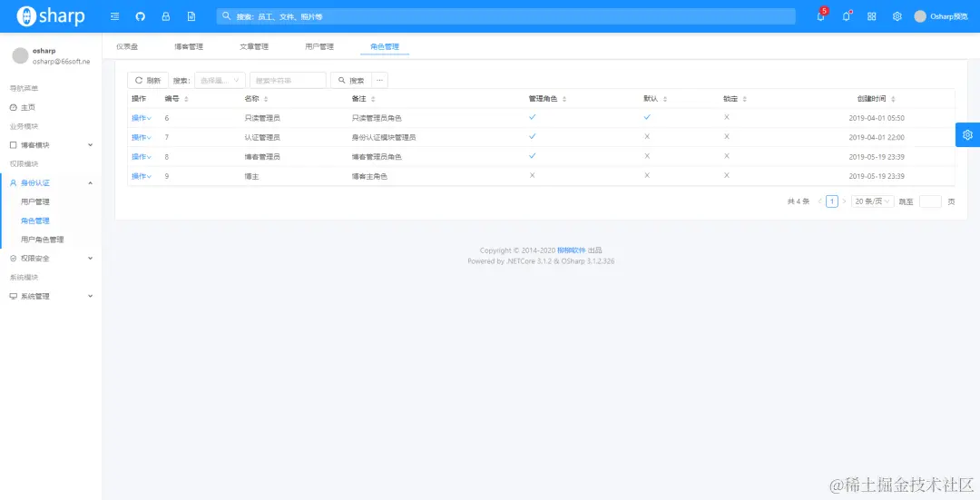Open the 20 条/页 page size dropdown
Screen dimensions: 980x500
click(x=873, y=201)
